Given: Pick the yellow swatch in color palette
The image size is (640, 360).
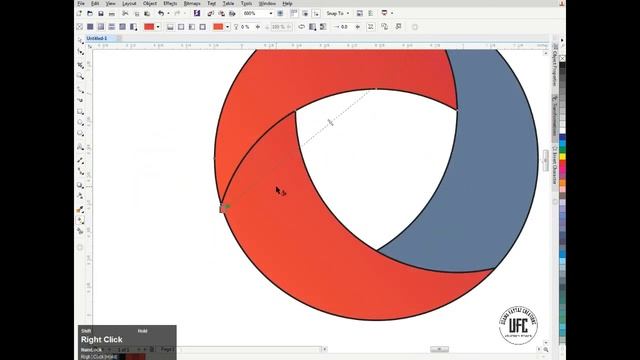Looking at the screenshot, I should point(562,156).
